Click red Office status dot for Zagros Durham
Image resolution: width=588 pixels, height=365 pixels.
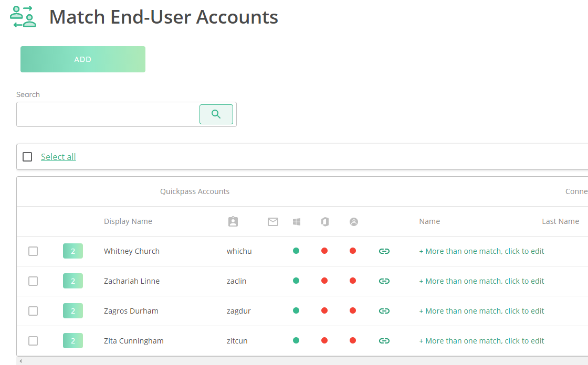[x=324, y=310]
